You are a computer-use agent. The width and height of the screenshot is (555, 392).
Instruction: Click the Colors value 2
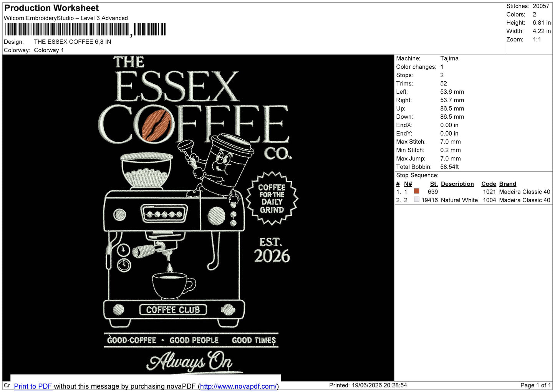[x=535, y=15]
